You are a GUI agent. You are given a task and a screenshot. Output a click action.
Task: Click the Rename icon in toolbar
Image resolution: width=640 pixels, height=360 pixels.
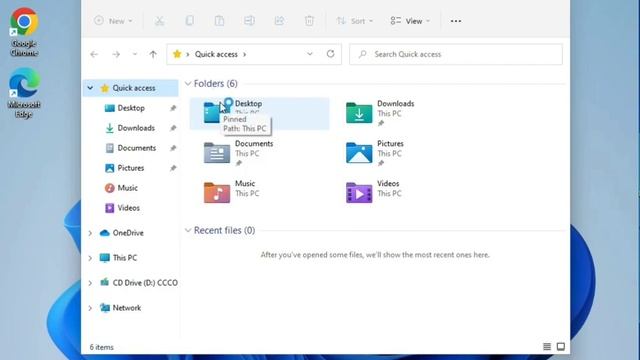click(x=249, y=21)
